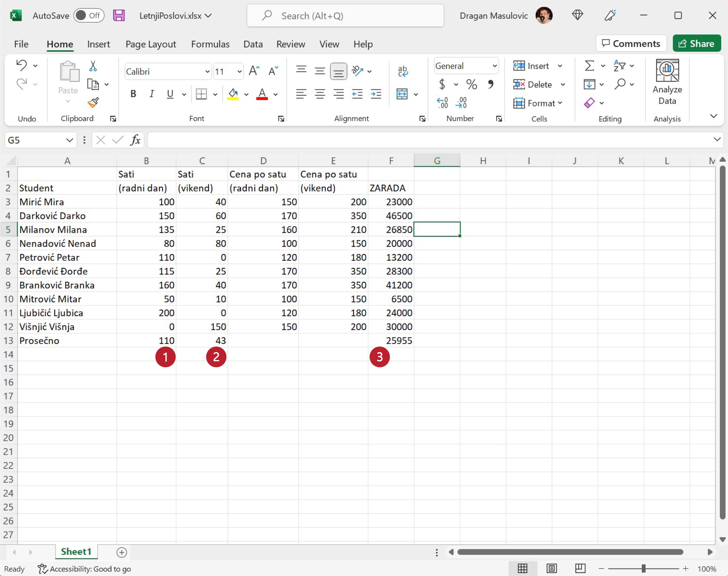Viewport: 728px width, 576px height.
Task: Select cell F13 containing 25955
Action: [x=391, y=341]
